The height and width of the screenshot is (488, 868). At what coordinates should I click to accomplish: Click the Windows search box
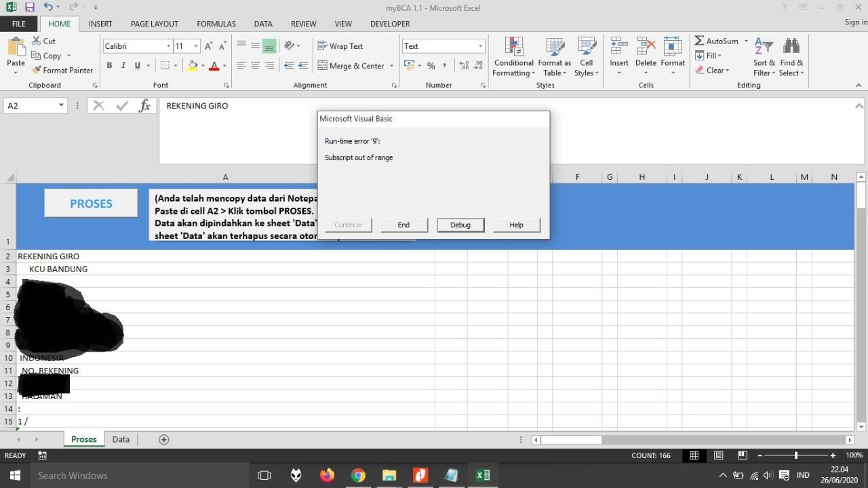pyautogui.click(x=140, y=476)
